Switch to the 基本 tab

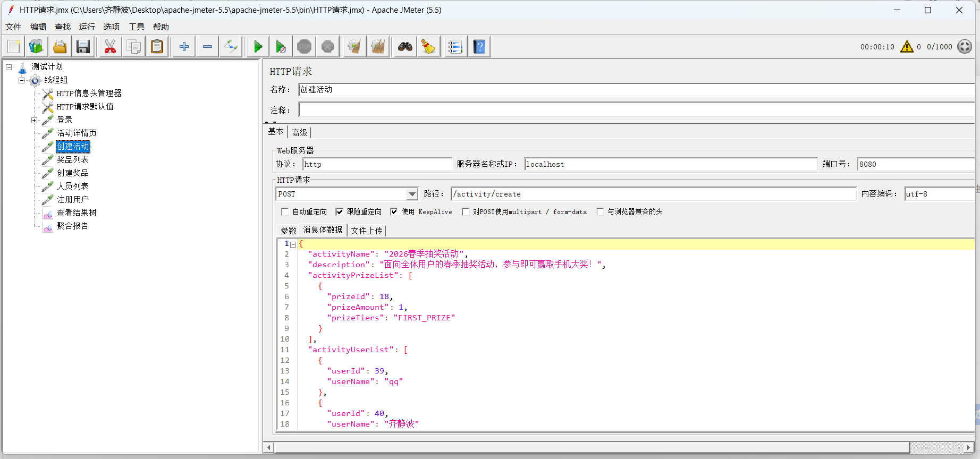tap(276, 132)
